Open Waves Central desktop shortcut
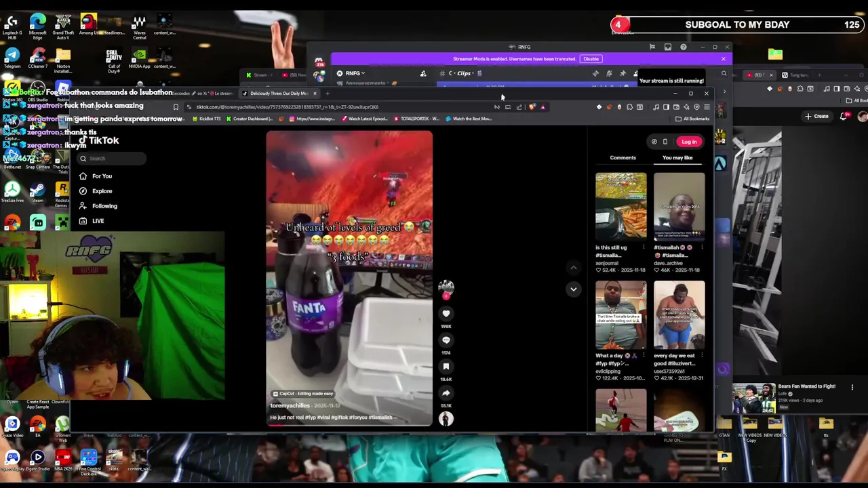868x488 pixels. pos(139,27)
